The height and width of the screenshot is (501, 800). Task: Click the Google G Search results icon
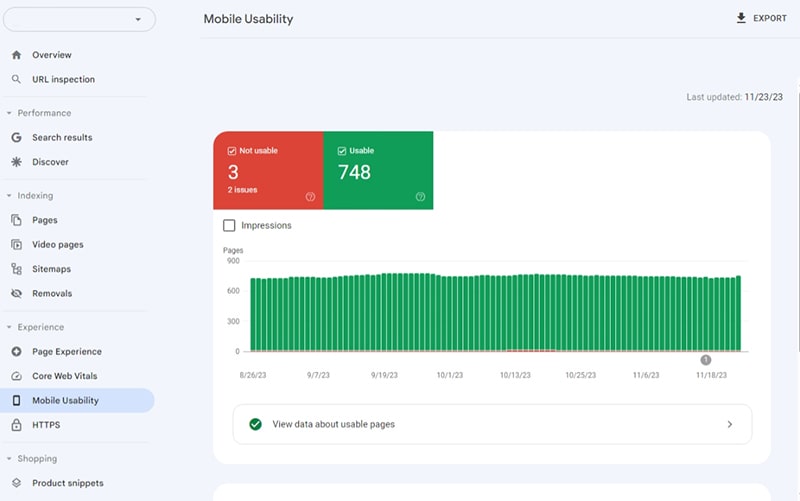click(x=16, y=137)
